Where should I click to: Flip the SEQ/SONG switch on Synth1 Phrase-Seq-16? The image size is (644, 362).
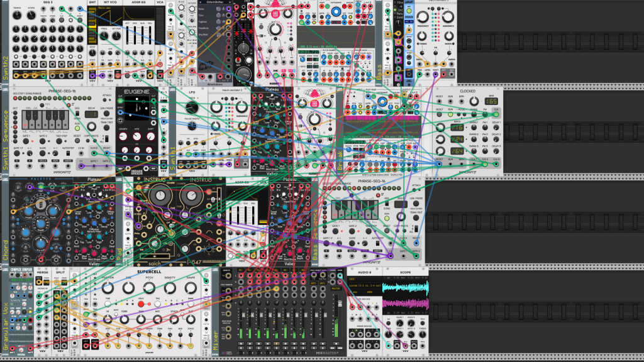(77, 113)
